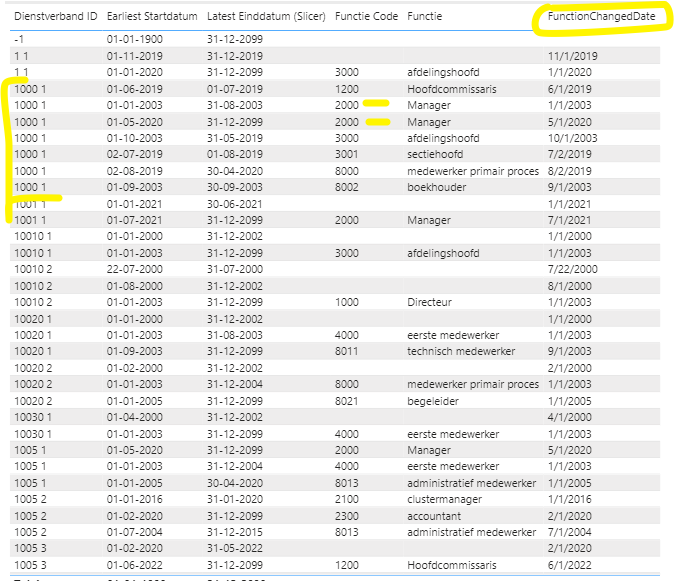This screenshot has height=581, width=674.
Task: Select the begeleider cell
Action: pos(435,400)
